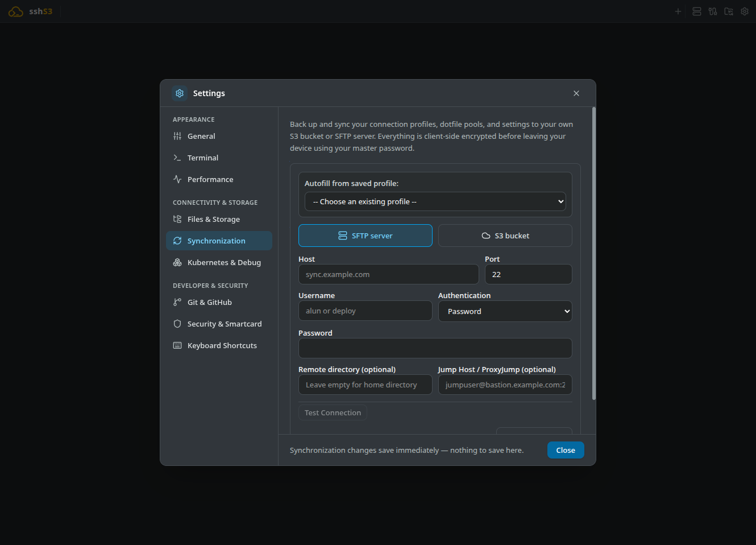Focus the Remote directory field
Screen dimensions: 756x545
[365, 385]
